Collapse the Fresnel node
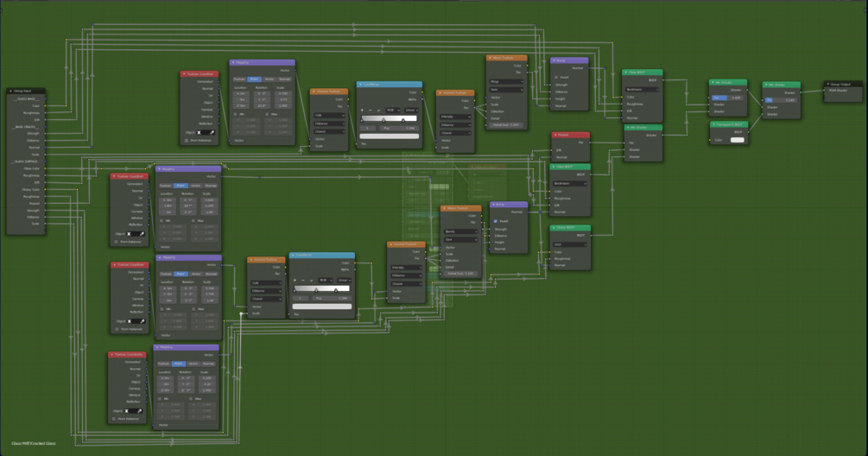Image resolution: width=868 pixels, height=456 pixels. [555, 135]
